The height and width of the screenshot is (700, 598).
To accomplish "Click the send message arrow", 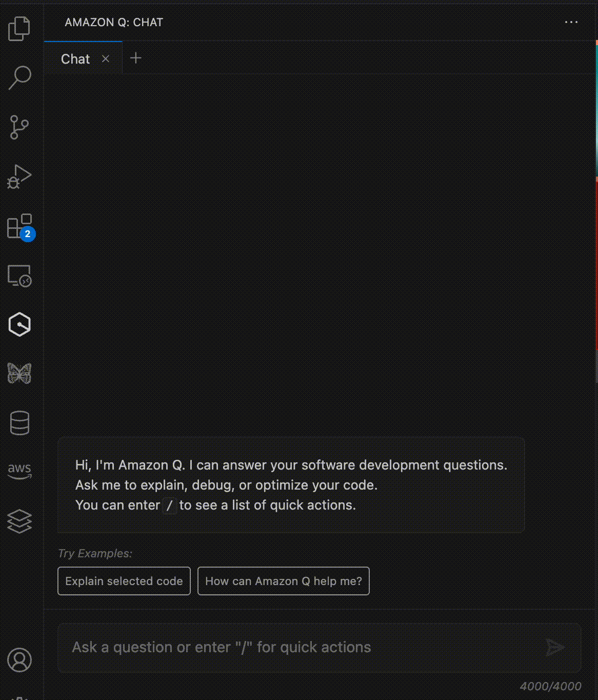I will point(555,647).
